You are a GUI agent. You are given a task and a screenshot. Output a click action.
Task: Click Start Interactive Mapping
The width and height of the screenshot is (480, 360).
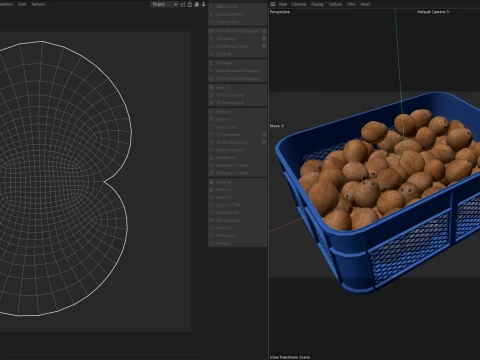point(237,71)
